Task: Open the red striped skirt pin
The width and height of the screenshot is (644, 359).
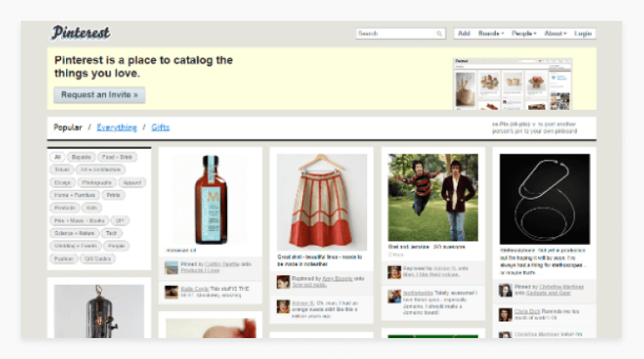Action: point(322,202)
